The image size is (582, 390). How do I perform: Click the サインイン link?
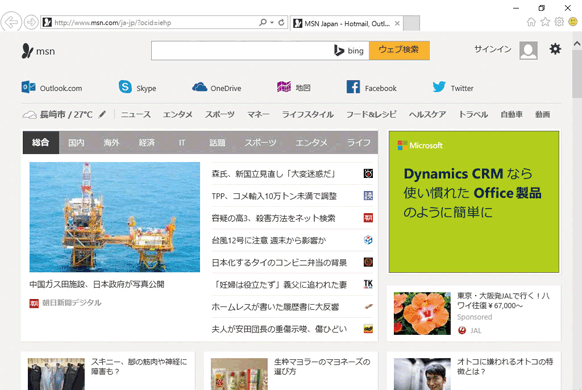(x=493, y=49)
